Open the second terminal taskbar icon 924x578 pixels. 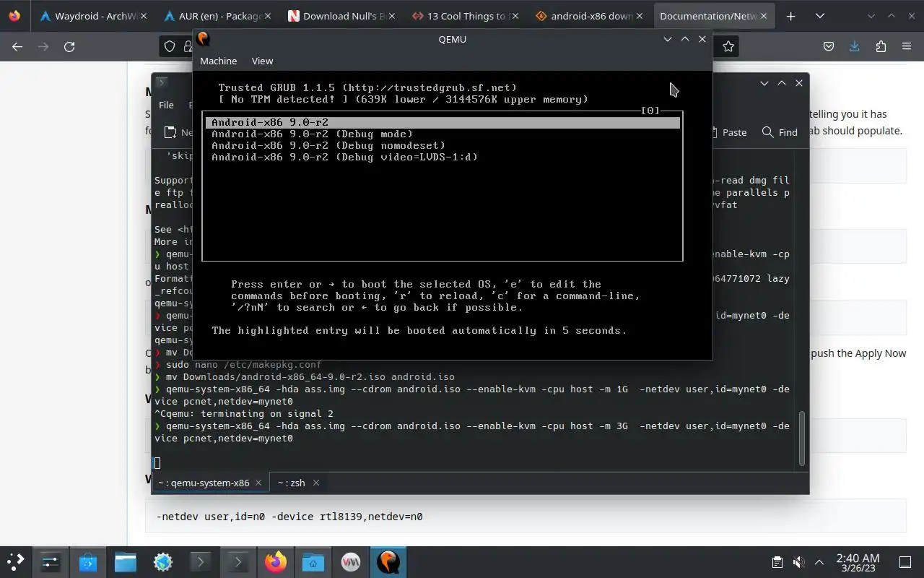[x=238, y=561]
